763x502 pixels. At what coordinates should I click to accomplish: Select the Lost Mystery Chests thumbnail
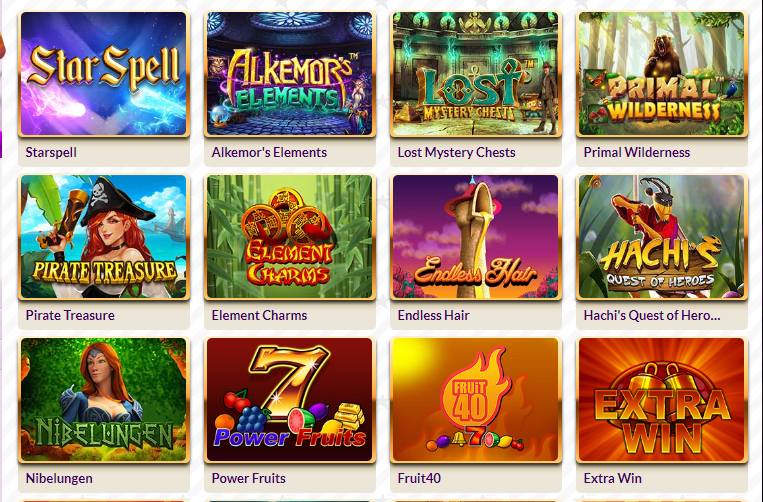(475, 74)
